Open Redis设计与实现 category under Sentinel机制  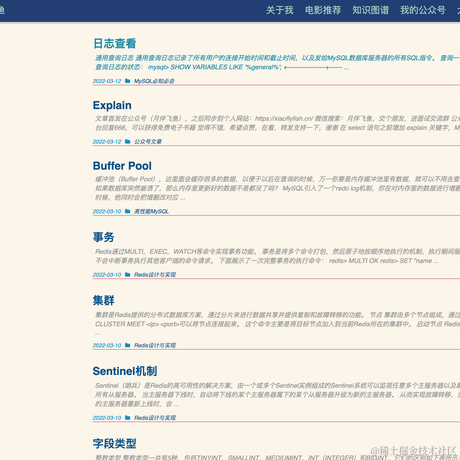pyautogui.click(x=155, y=418)
